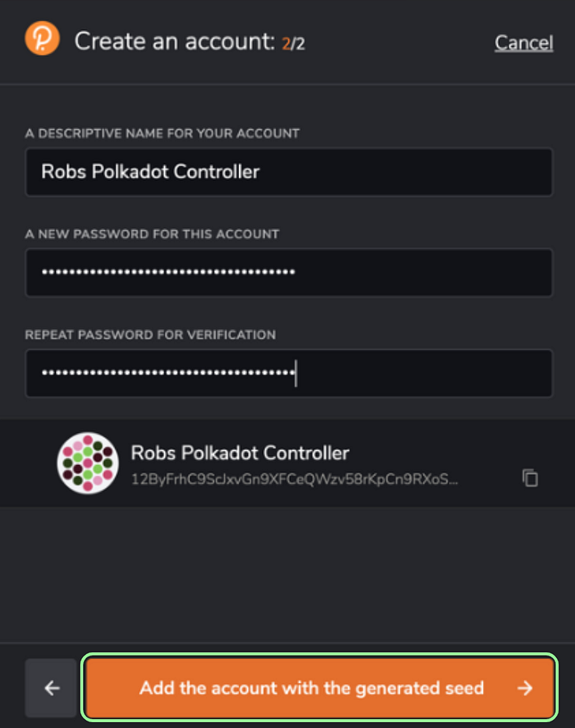Focus the new password field
The width and height of the screenshot is (575, 728).
pyautogui.click(x=288, y=273)
